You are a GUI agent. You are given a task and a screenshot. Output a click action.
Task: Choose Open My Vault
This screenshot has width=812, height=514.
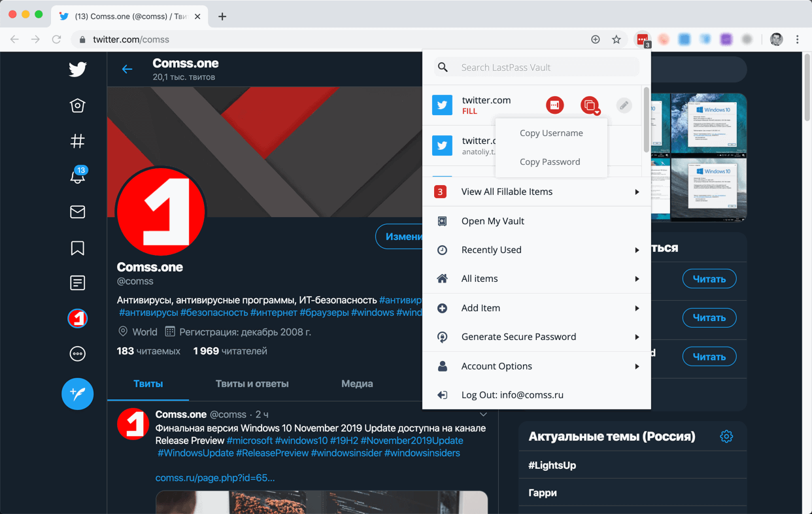tap(537, 221)
